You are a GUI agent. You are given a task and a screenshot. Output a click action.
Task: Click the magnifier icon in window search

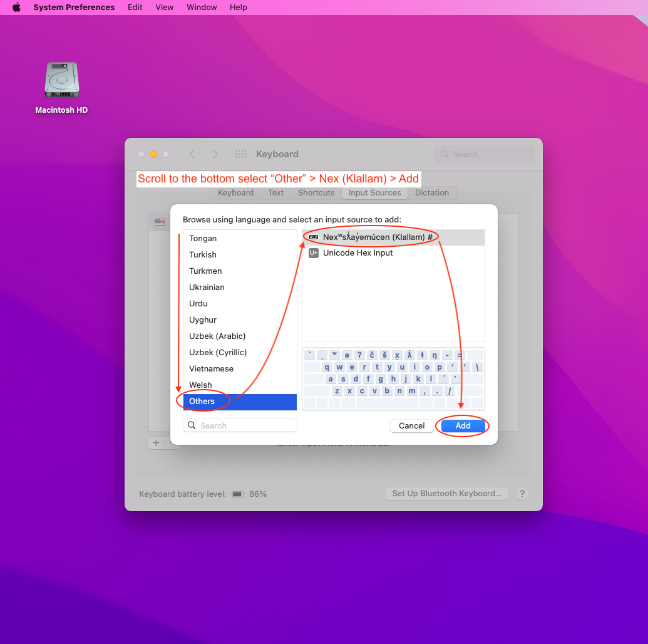(445, 154)
